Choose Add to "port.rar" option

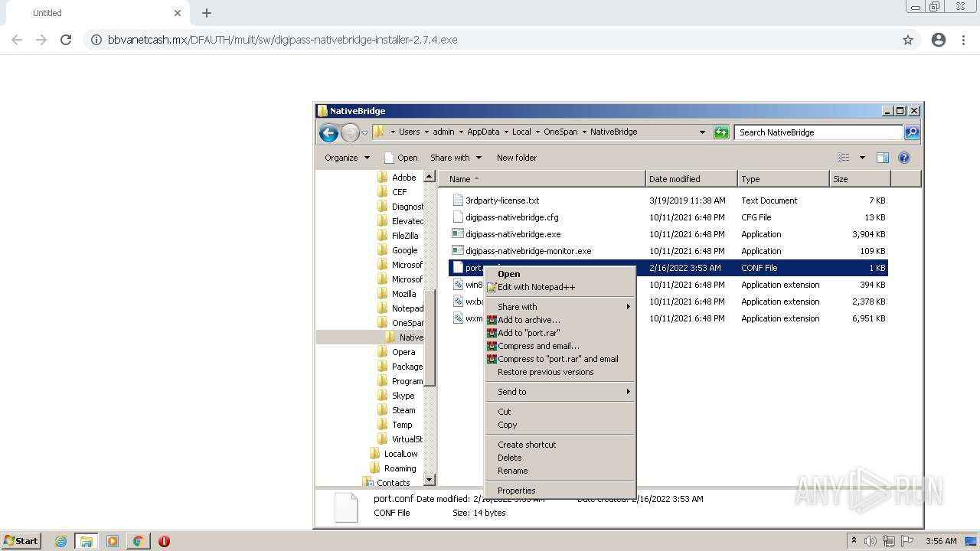[560, 333]
